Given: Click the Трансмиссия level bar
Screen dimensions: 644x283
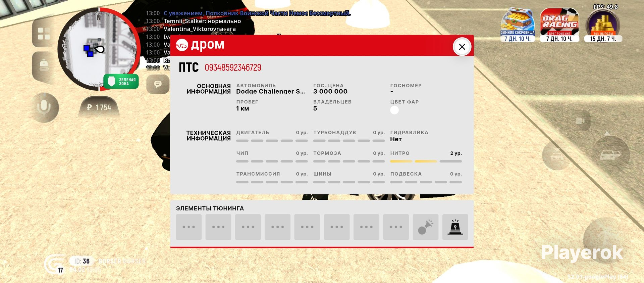Looking at the screenshot, I should (x=272, y=182).
